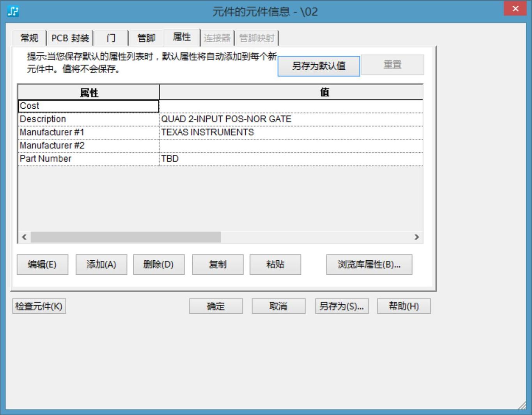Click the 添加(A) button
The image size is (532, 415).
tap(101, 265)
